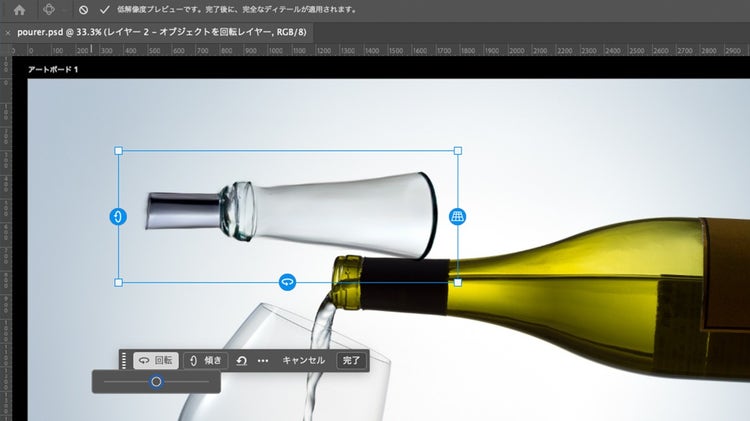Click the rotate handle on bottom edge
Viewport: 750px width, 421px height.
[287, 282]
